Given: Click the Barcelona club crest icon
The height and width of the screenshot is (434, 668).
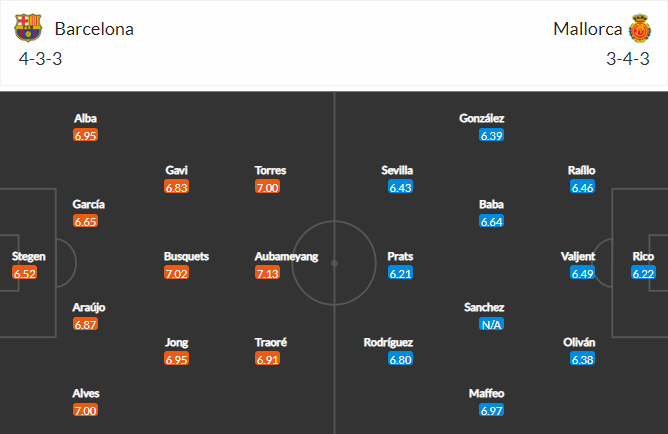Looking at the screenshot, I should click(30, 28).
